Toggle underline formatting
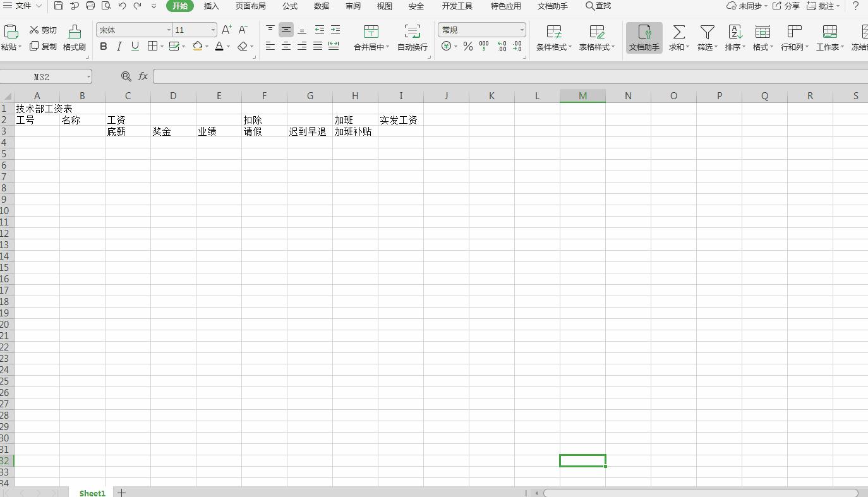This screenshot has width=868, height=497. [x=134, y=46]
